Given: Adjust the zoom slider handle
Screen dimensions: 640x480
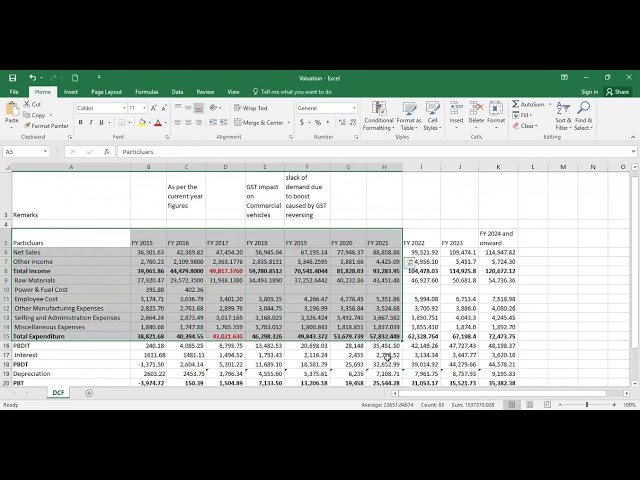Looking at the screenshot, I should point(587,405).
